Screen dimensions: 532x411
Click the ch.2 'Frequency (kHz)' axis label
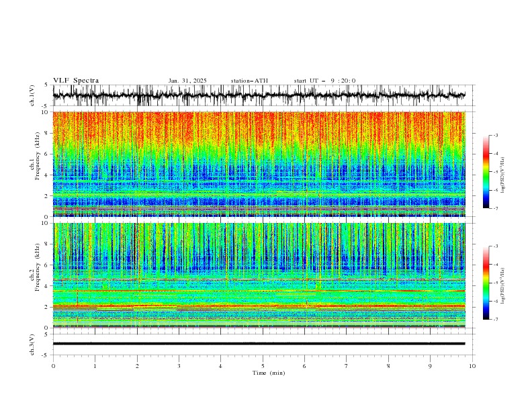click(38, 267)
